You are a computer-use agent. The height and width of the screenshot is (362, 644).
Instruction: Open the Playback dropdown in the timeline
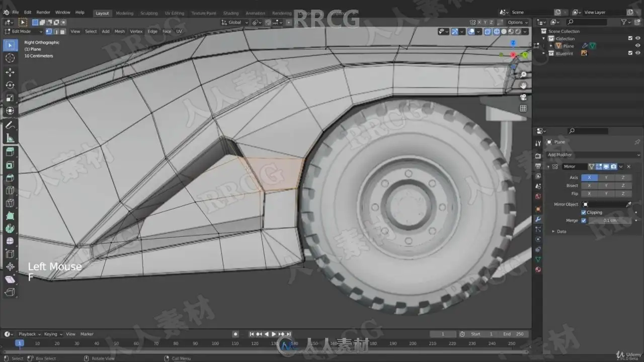click(29, 334)
